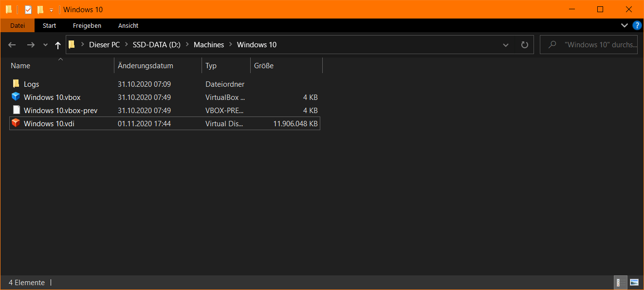
Task: Switch to the Start ribbon tab
Action: tap(49, 25)
